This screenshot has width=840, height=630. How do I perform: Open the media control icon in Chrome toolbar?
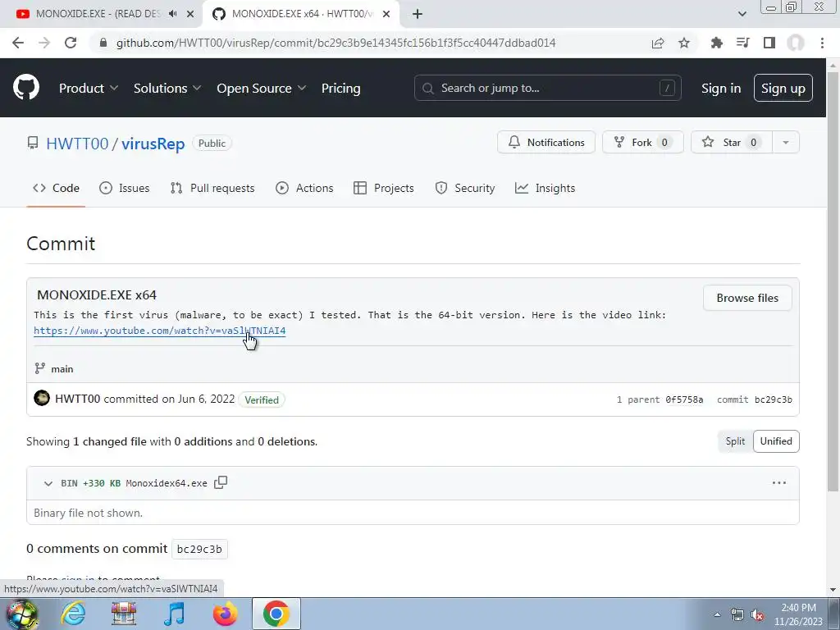click(742, 43)
